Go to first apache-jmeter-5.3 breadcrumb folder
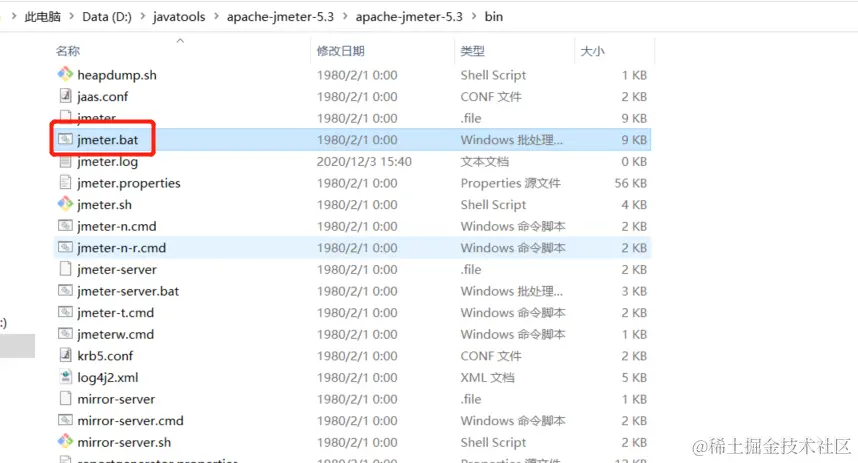858x463 pixels. coord(280,16)
